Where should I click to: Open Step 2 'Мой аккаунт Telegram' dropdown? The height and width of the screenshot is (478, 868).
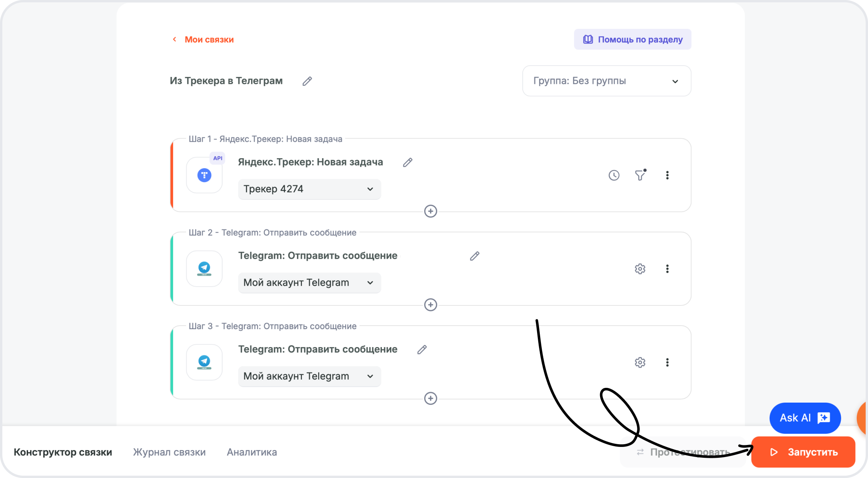(x=310, y=283)
